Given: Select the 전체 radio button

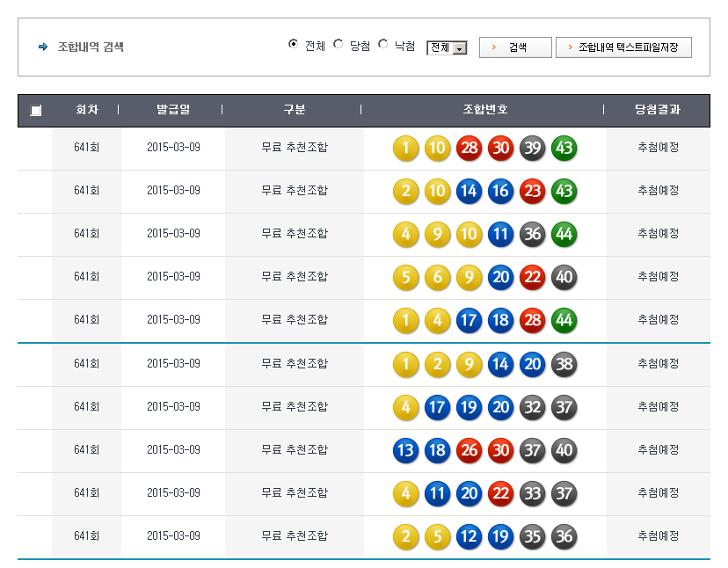Looking at the screenshot, I should (294, 45).
